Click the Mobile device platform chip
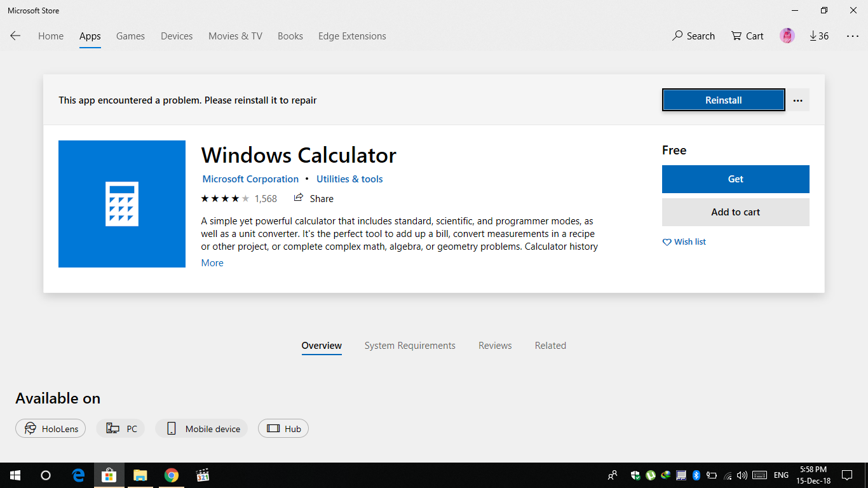Image resolution: width=868 pixels, height=488 pixels. [203, 429]
